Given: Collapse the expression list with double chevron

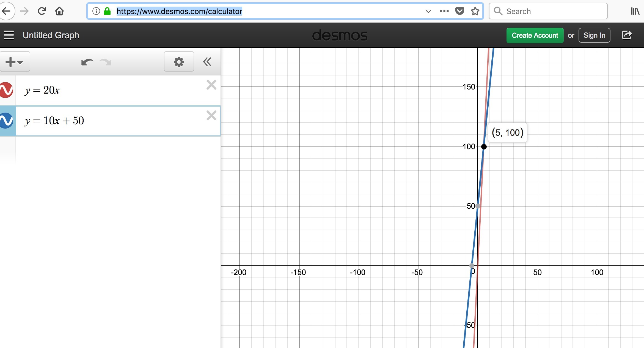Looking at the screenshot, I should (x=207, y=62).
